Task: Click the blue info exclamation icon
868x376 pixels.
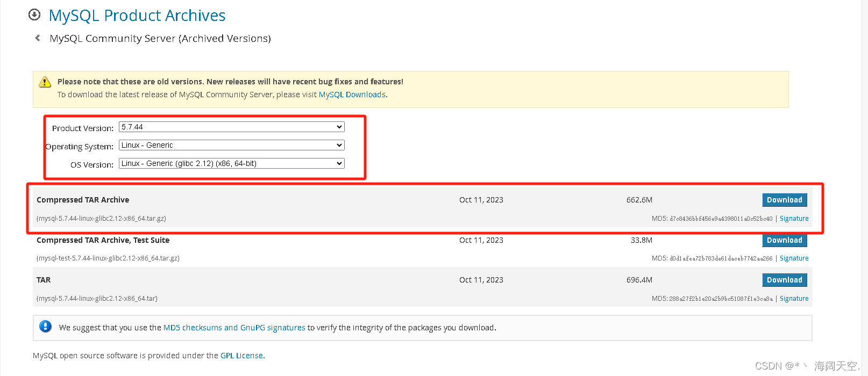Action: pyautogui.click(x=46, y=327)
